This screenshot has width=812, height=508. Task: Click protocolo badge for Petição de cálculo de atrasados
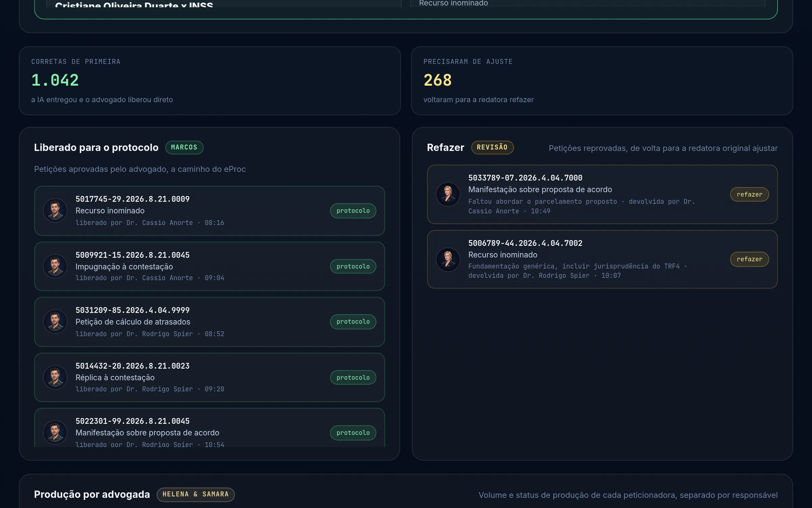353,322
